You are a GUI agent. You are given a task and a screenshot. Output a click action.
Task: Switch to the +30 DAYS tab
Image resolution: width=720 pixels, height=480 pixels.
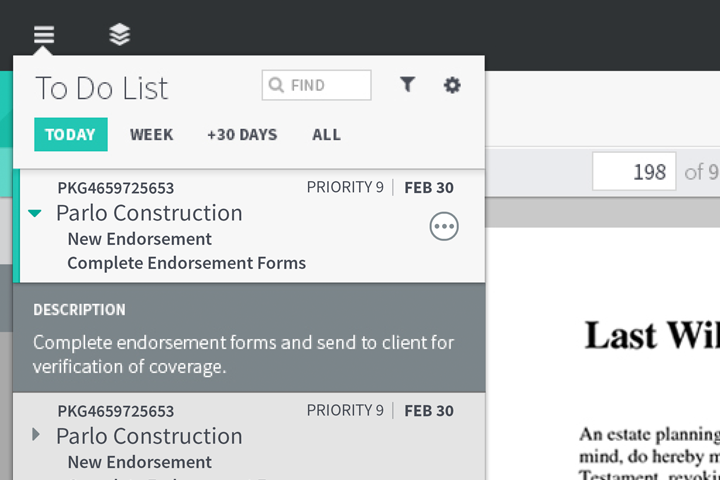242,135
